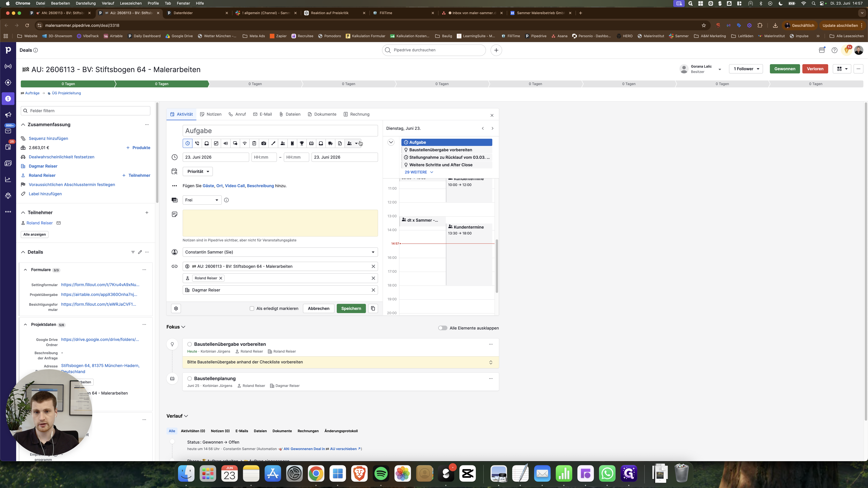The image size is (868, 488).
Task: Check the Als erledigt markieren checkbox
Action: coord(252,308)
